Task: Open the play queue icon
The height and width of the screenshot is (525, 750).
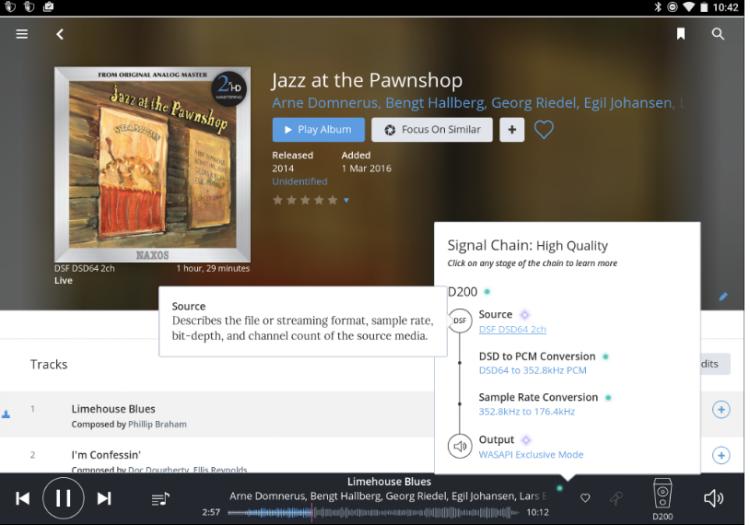Action: point(160,499)
